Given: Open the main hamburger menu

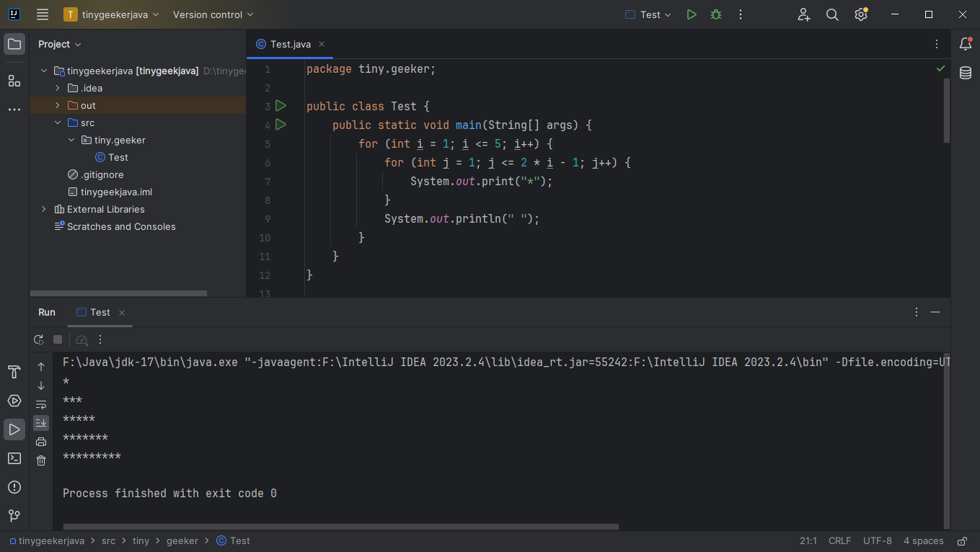Looking at the screenshot, I should click(43, 14).
